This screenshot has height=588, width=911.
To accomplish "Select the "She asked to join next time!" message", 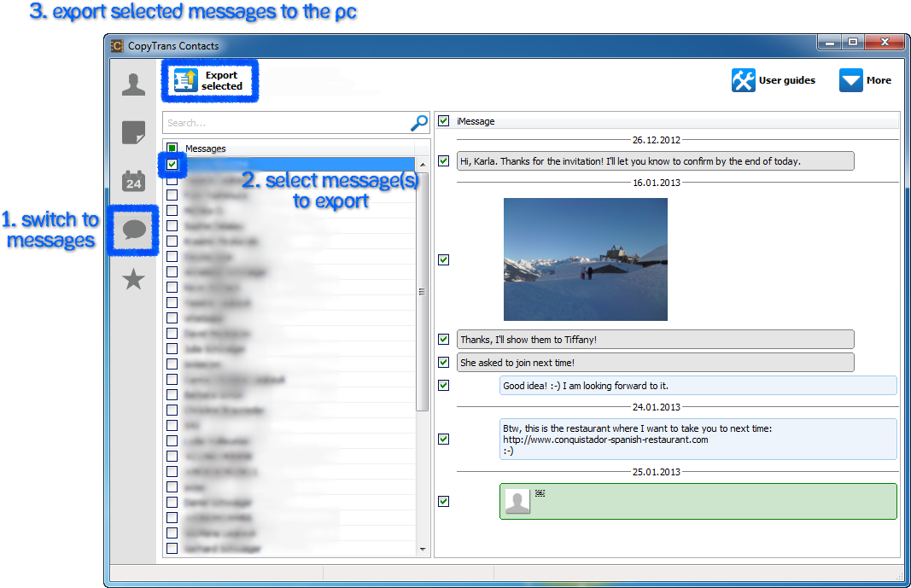I will tap(656, 362).
